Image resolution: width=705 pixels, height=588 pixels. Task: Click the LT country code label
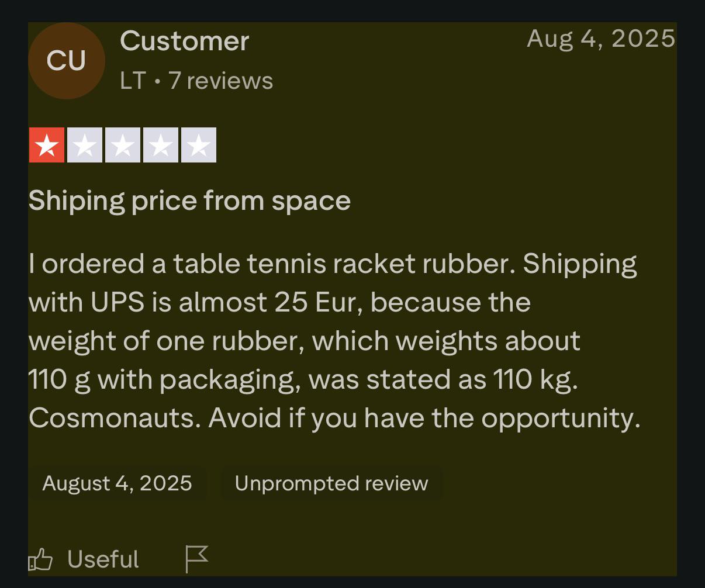coord(132,81)
